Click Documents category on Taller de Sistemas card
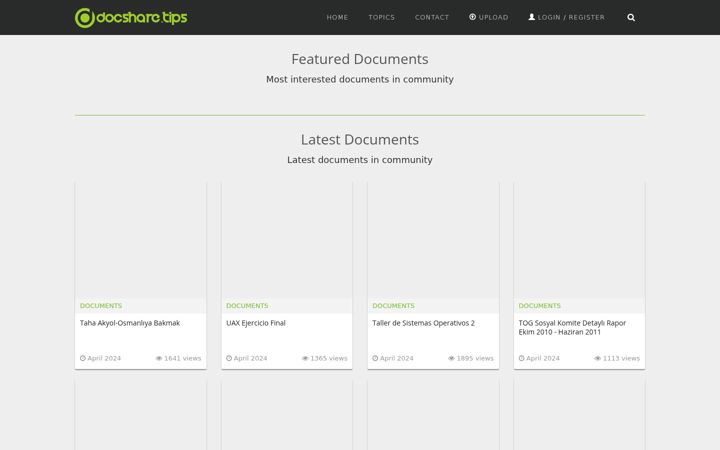This screenshot has width=720, height=450. (394, 306)
